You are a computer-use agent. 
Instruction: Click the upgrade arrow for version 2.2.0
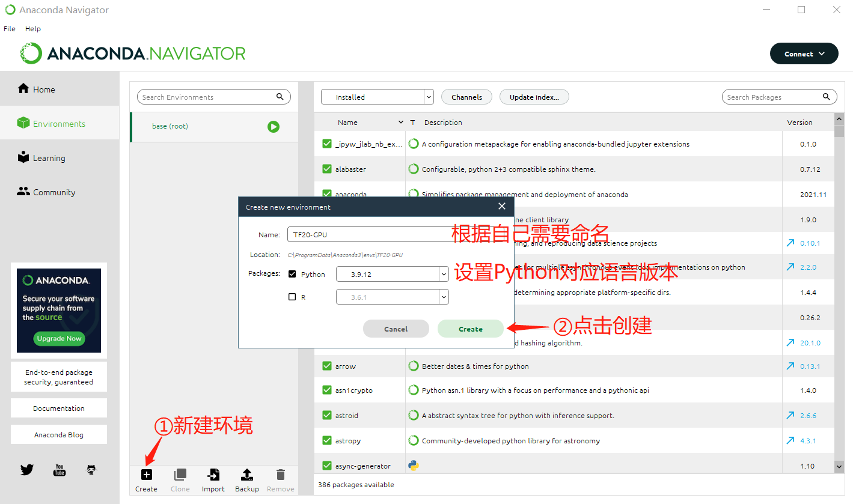coord(790,267)
